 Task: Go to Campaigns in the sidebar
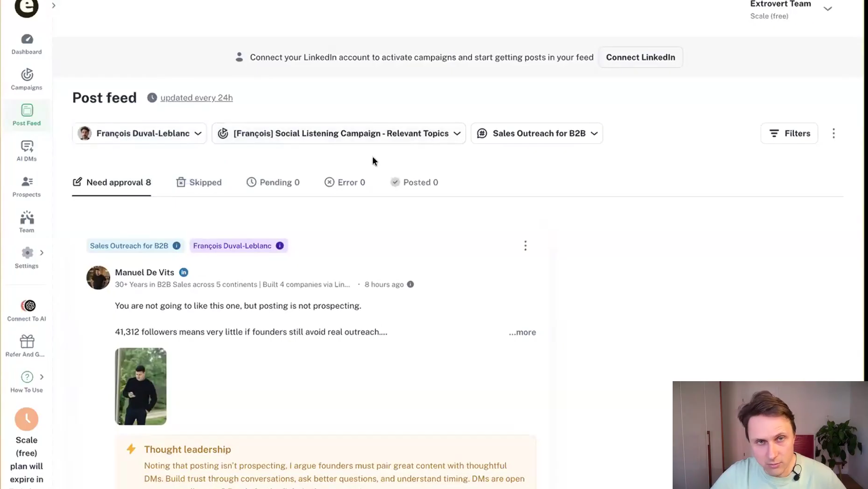[x=27, y=79]
